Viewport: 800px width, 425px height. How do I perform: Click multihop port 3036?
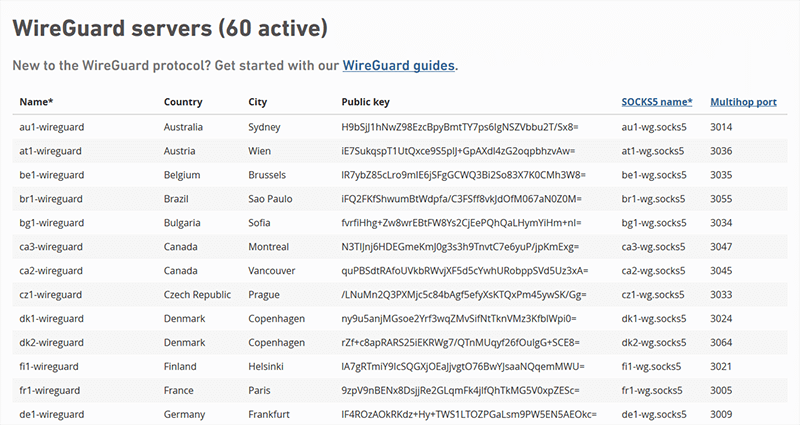(721, 152)
